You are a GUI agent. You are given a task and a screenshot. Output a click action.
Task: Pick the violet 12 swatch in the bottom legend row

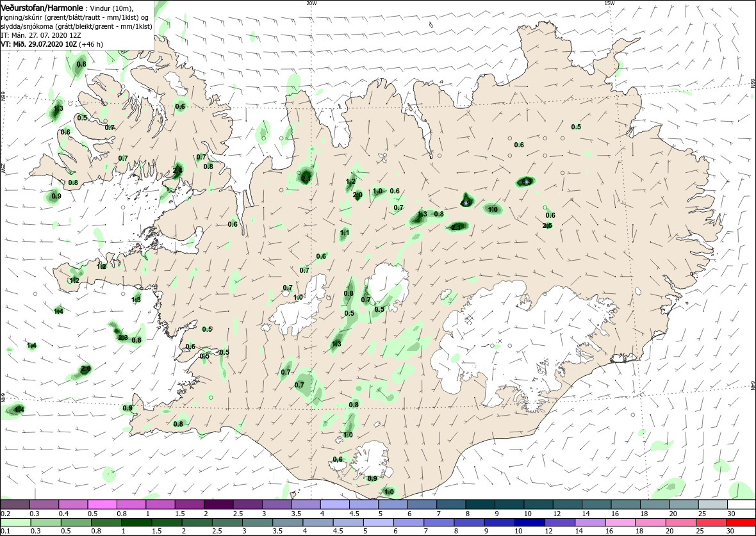[x=559, y=523]
